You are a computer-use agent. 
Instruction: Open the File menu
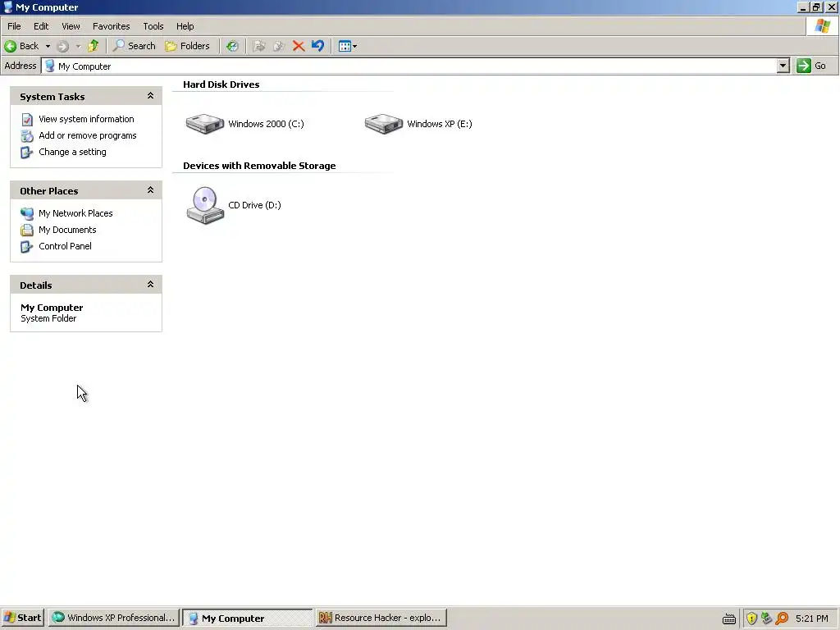pyautogui.click(x=15, y=26)
